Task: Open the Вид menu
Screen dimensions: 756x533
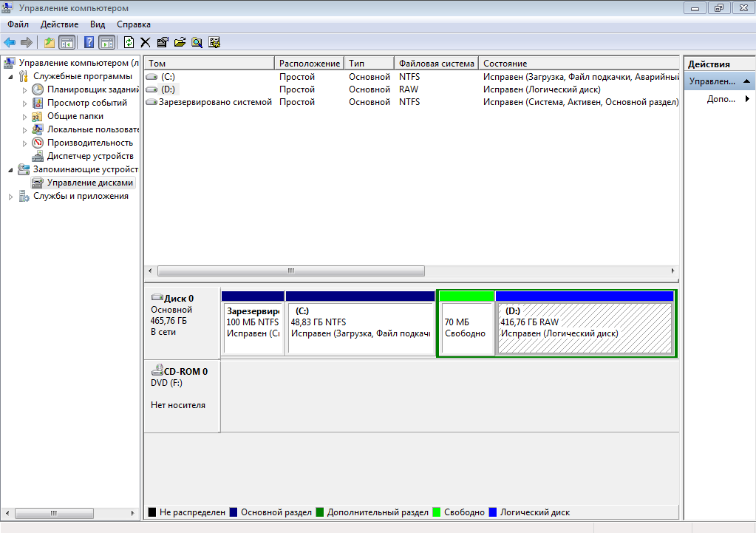Action: pos(98,24)
